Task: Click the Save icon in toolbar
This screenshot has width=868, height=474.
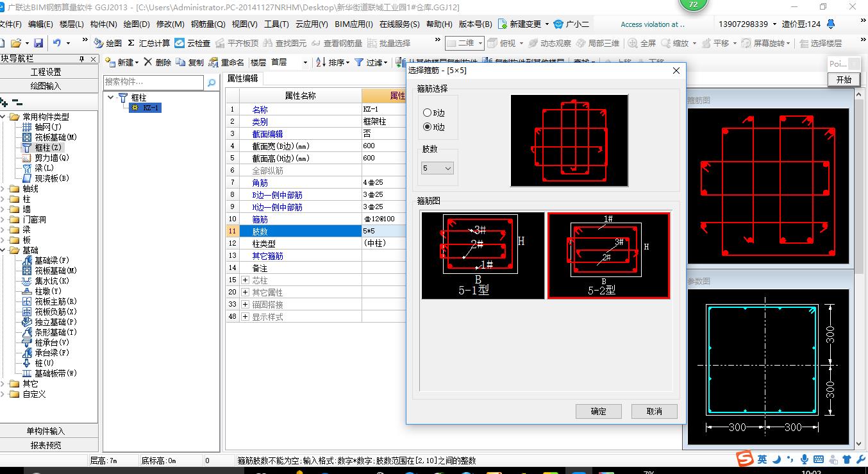Action: coord(38,43)
